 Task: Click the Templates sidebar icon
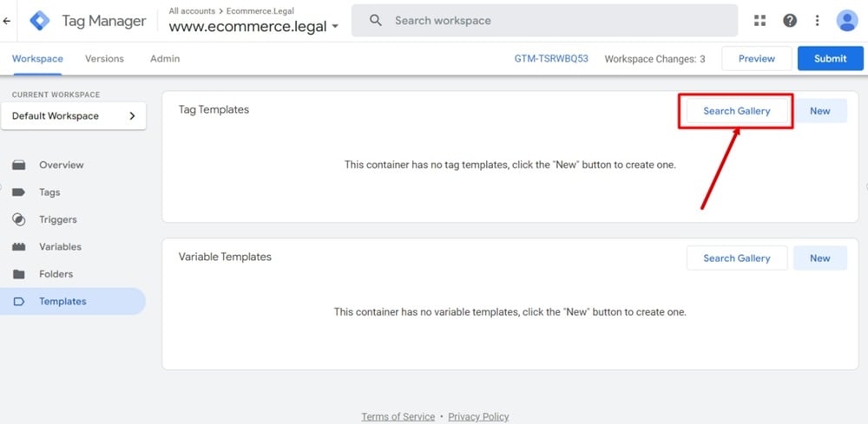(x=19, y=301)
